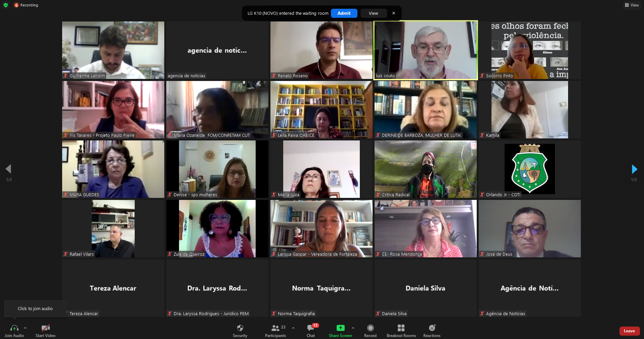Join audio with the headphone icon
This screenshot has height=339, width=644.
(14, 328)
